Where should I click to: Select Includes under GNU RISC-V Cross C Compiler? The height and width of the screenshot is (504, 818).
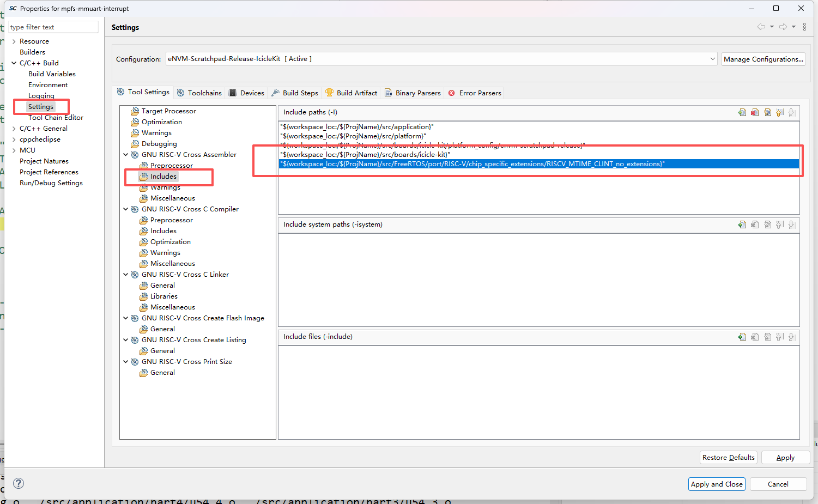click(163, 231)
